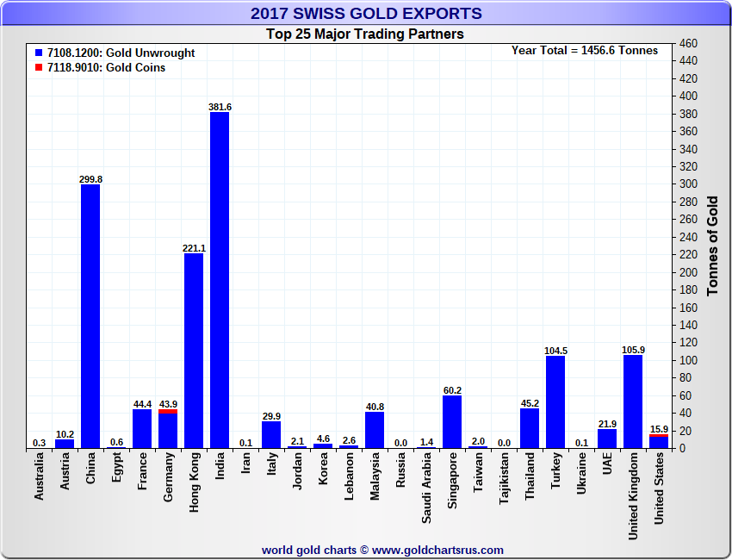Click the red Gold Coins legend swatch
The width and height of the screenshot is (732, 560).
click(x=39, y=68)
